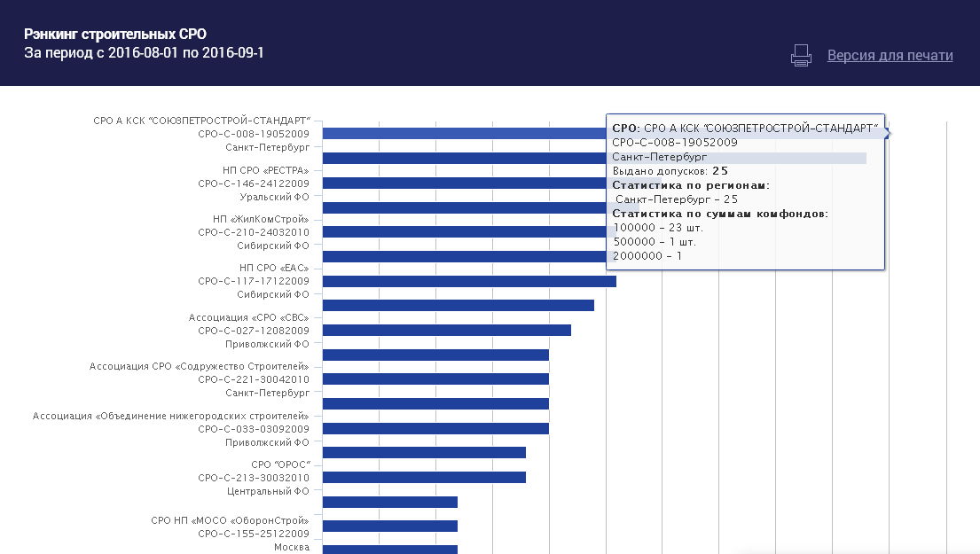Viewport: 980px width, 554px height.
Task: Click axis label СРО "ОРОС"
Action: coord(280,464)
